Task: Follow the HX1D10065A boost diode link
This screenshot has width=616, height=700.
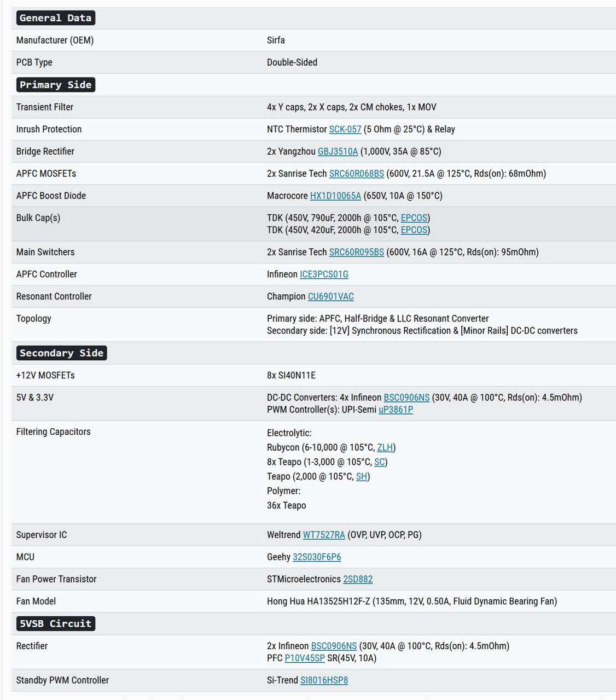Action: point(335,196)
